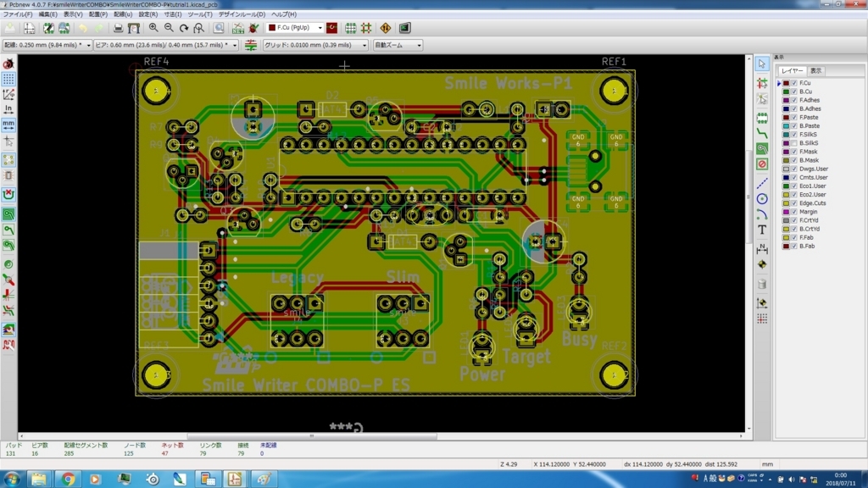Viewport: 868px width, 488px height.
Task: Select the add footprint tool
Action: [762, 119]
